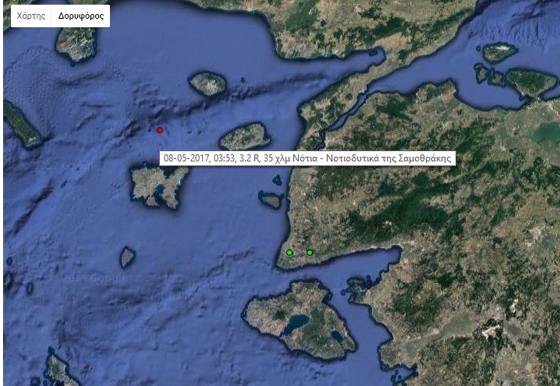Select the left green earthquake marker

290,252
